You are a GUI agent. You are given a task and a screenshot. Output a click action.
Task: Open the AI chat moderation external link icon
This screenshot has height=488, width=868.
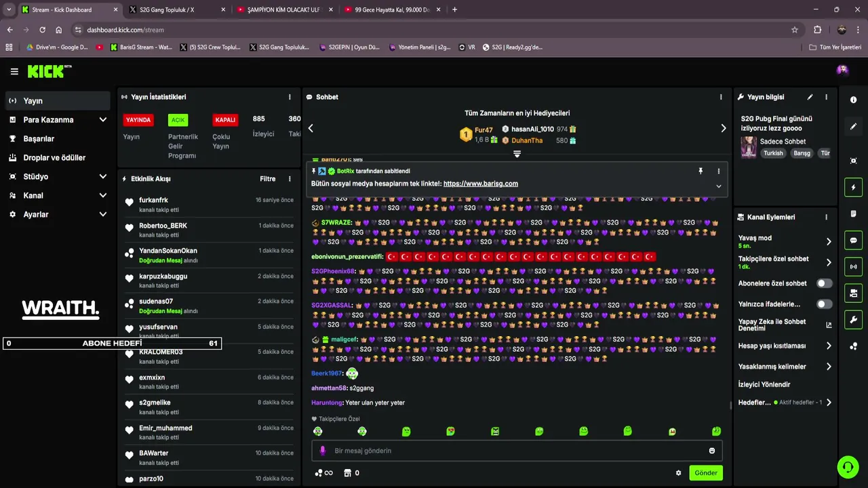coord(829,325)
